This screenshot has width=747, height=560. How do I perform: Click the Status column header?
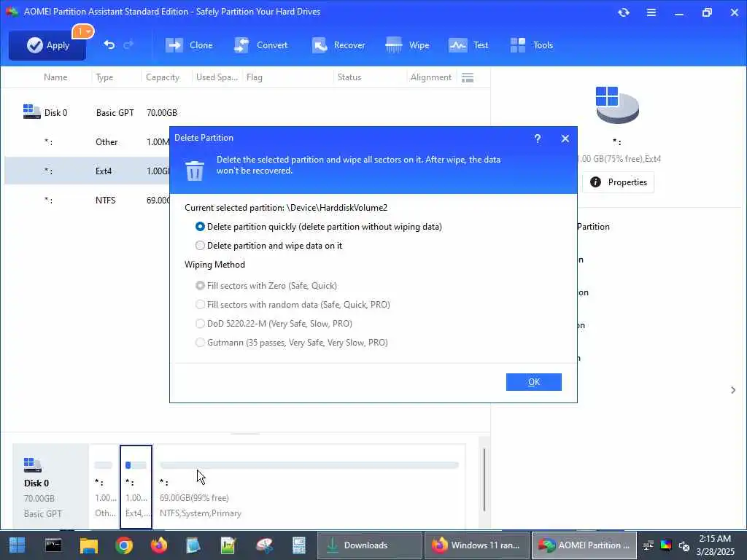349,77
